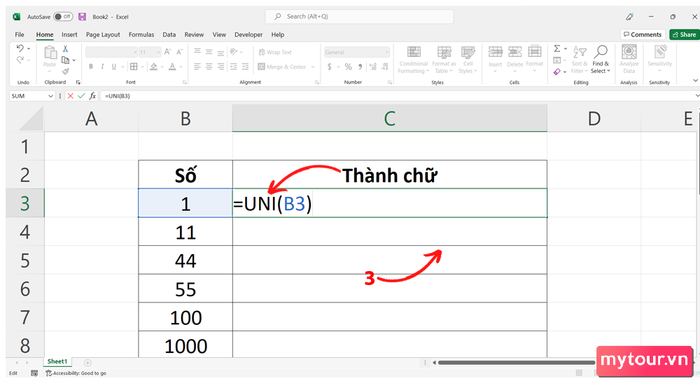Screen dimensions: 700x386
Task: Toggle Middle Align
Action: pyautogui.click(x=209, y=52)
